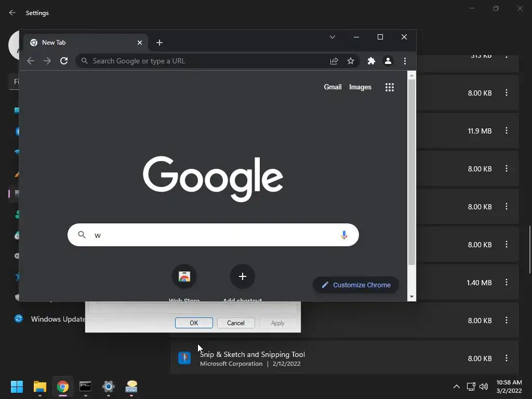Click the Chrome taskbar icon
Viewport: 532px width, 399px height.
pyautogui.click(x=62, y=387)
